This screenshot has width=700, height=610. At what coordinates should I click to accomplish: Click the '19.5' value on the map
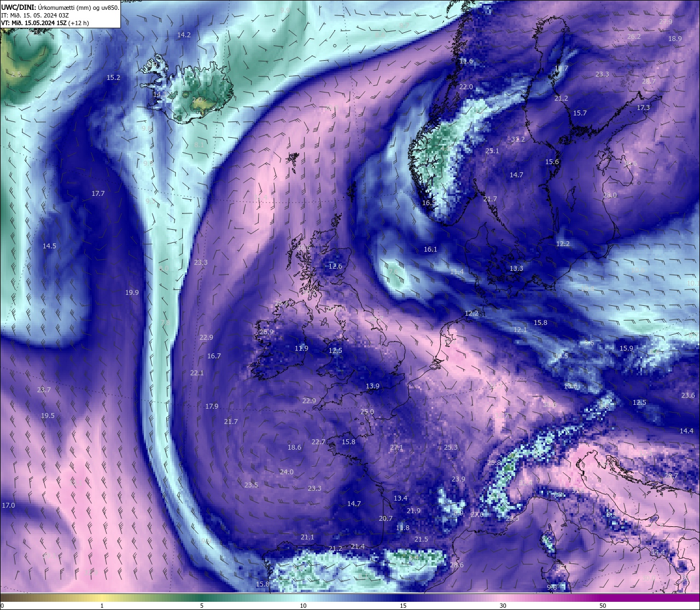click(48, 416)
